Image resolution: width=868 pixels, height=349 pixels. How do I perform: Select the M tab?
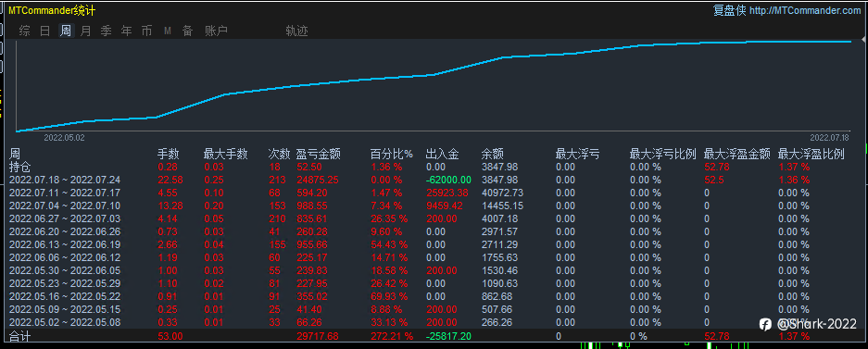(x=167, y=31)
